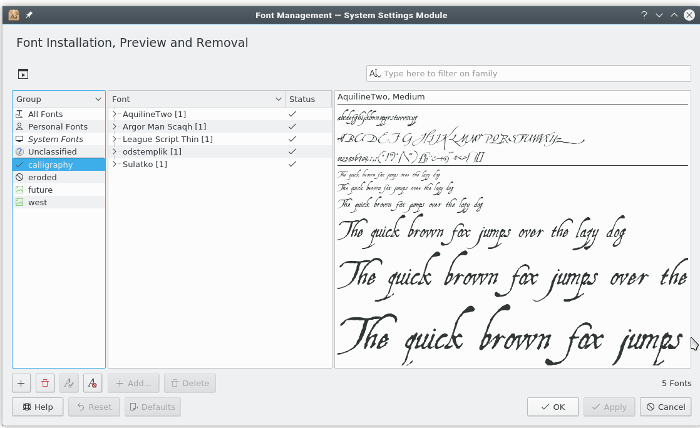This screenshot has width=700, height=428.
Task: Click the disable fonts in group icon
Action: (x=91, y=383)
